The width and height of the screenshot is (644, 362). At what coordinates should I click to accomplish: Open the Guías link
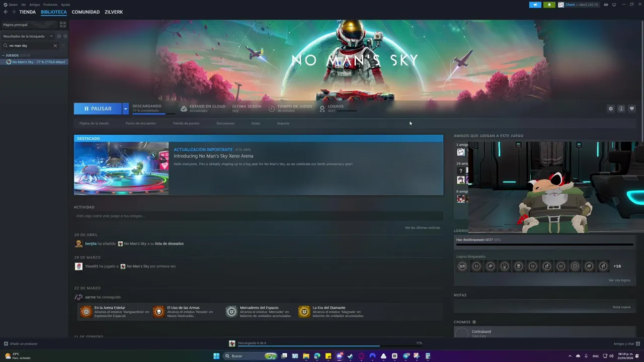pyautogui.click(x=256, y=123)
